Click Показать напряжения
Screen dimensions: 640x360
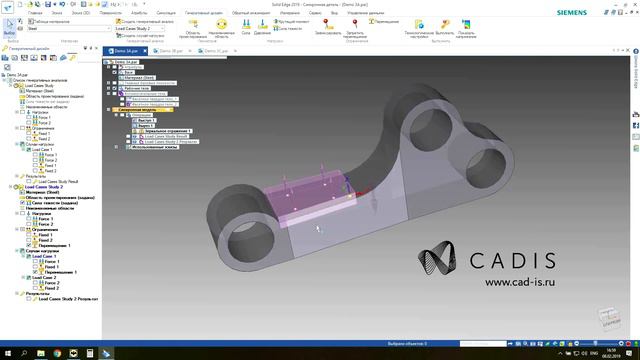(466, 29)
